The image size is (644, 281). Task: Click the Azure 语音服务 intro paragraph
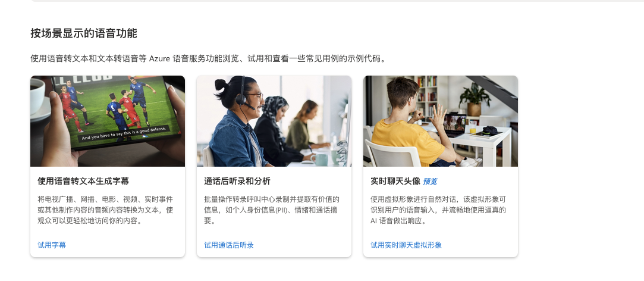click(209, 58)
